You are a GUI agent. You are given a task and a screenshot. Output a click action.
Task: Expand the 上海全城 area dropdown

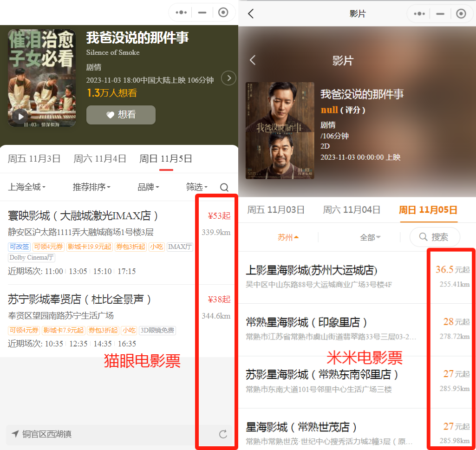point(27,187)
